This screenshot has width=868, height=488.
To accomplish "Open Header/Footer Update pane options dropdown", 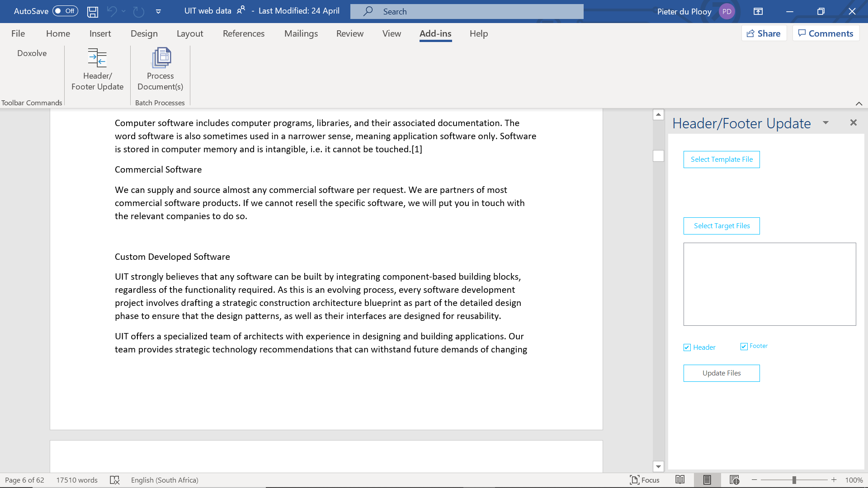I will pyautogui.click(x=826, y=123).
